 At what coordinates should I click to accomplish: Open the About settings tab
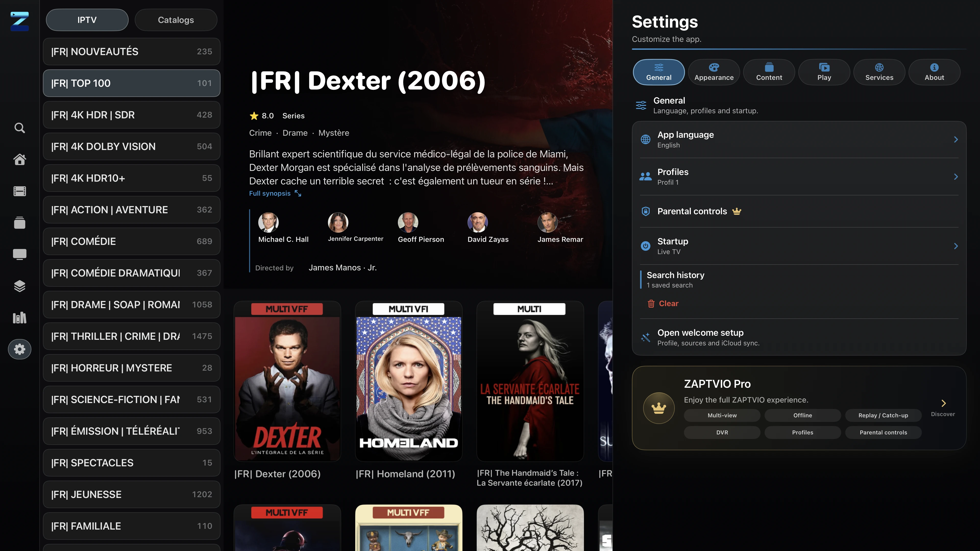pos(934,72)
